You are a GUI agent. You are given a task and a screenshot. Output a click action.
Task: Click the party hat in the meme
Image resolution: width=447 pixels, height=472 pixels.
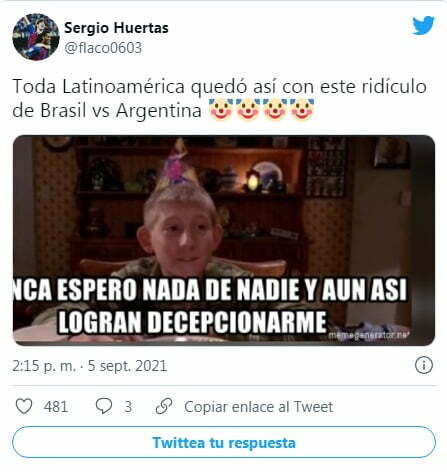(176, 165)
